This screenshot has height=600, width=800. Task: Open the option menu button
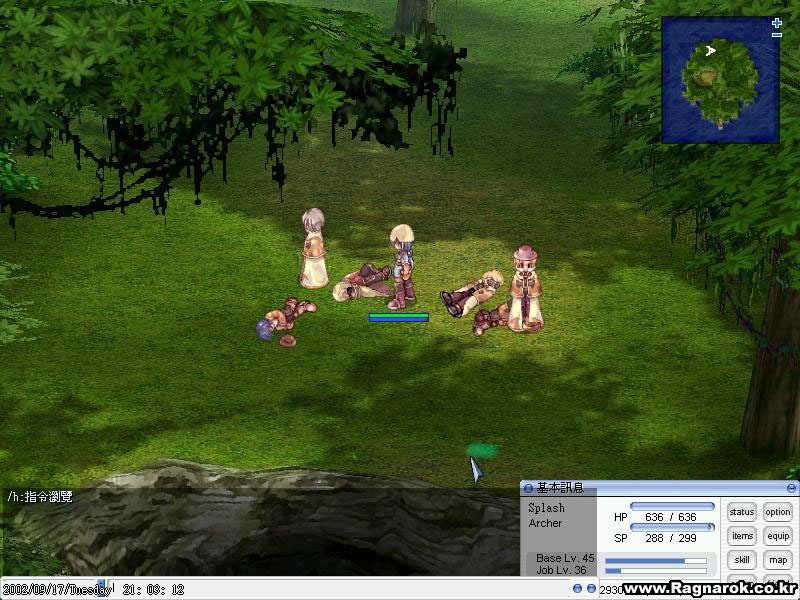(x=777, y=512)
